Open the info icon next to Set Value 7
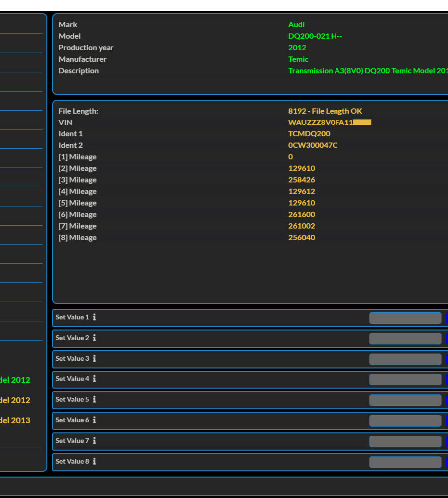This screenshot has width=448, height=498. (x=94, y=441)
